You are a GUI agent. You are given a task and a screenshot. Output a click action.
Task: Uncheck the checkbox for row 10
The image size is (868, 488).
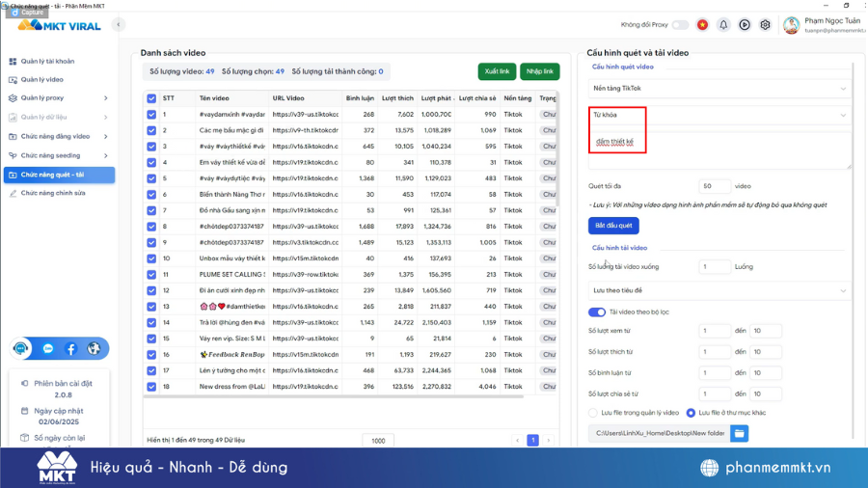coord(151,258)
